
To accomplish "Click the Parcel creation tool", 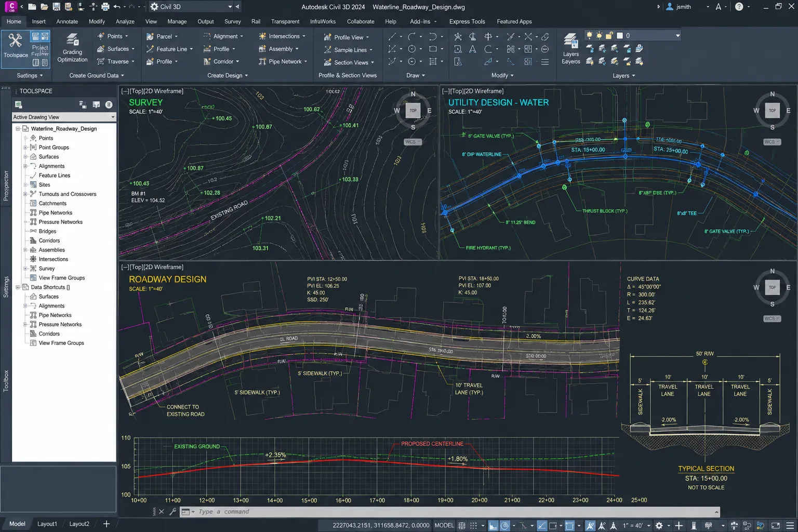I will pos(162,36).
